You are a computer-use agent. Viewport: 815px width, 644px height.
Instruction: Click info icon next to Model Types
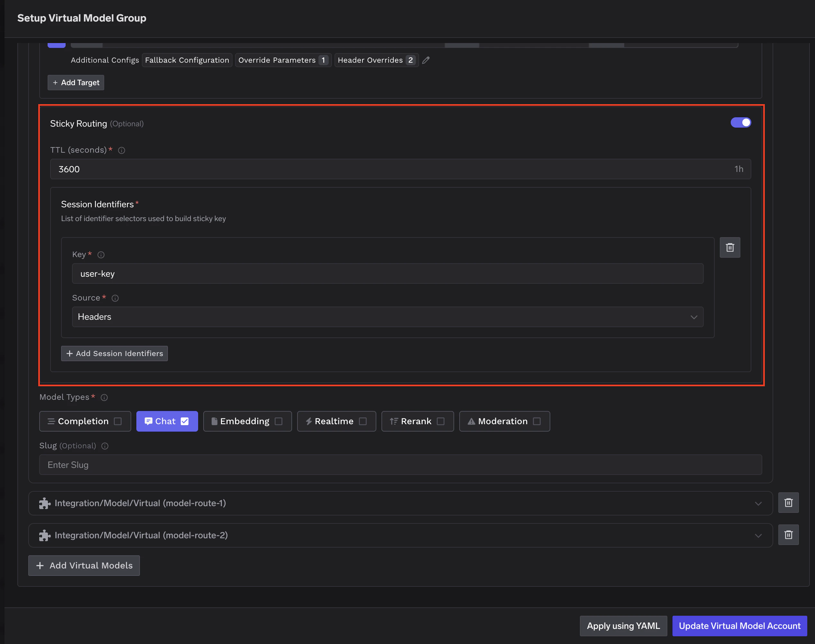click(x=104, y=398)
